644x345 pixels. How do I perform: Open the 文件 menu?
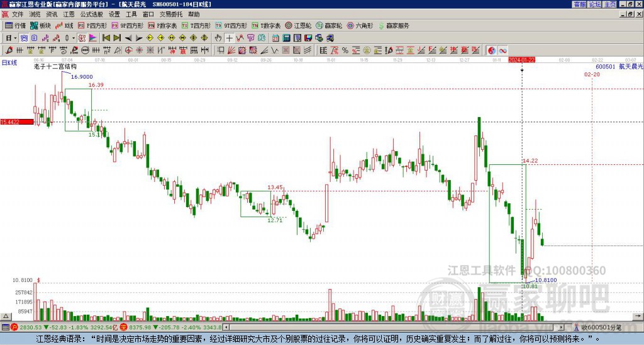(x=18, y=14)
